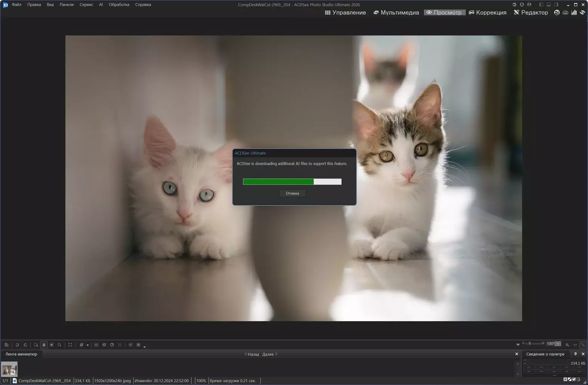Screen dimensions: 588x385
Task: Click the full screen icon in bottom toolbar
Action: click(x=70, y=345)
